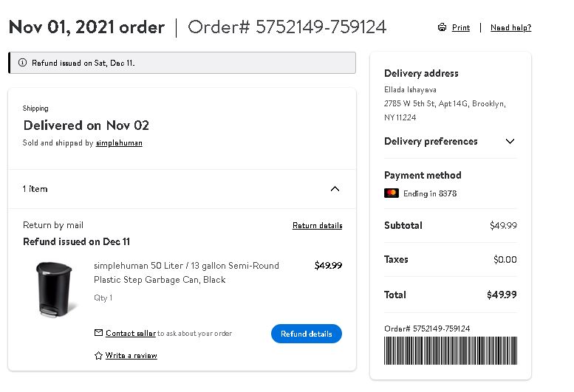Open the Print link

pos(461,27)
